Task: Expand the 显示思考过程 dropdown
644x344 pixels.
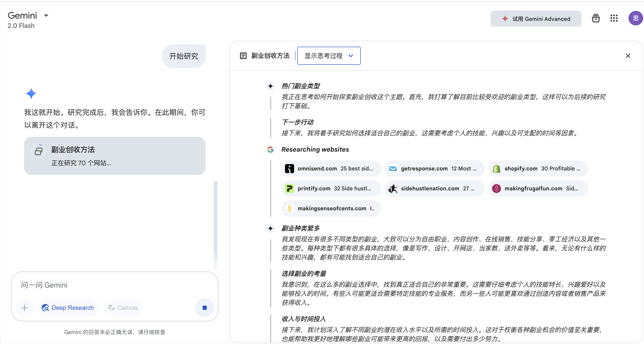Action: (x=329, y=56)
